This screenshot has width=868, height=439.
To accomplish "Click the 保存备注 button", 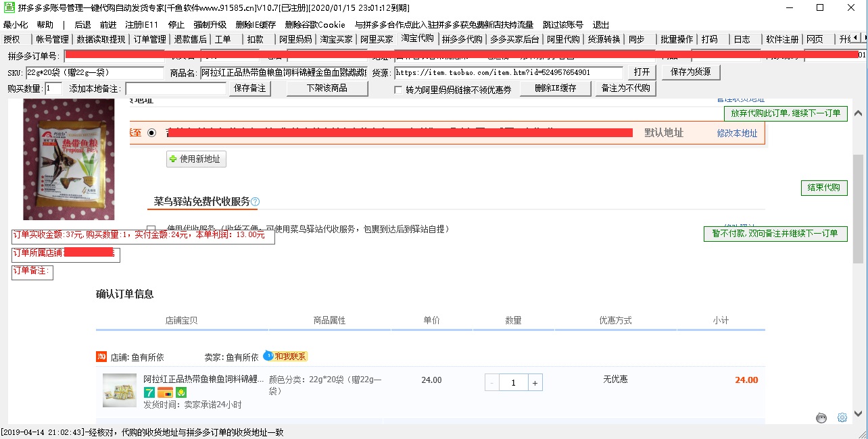I will pyautogui.click(x=250, y=88).
